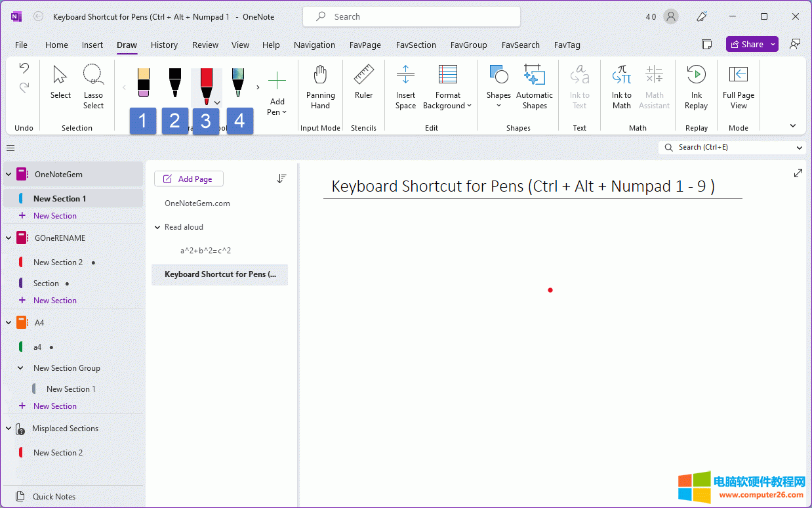The image size is (812, 508).
Task: Start Ink Replay
Action: tap(696, 87)
